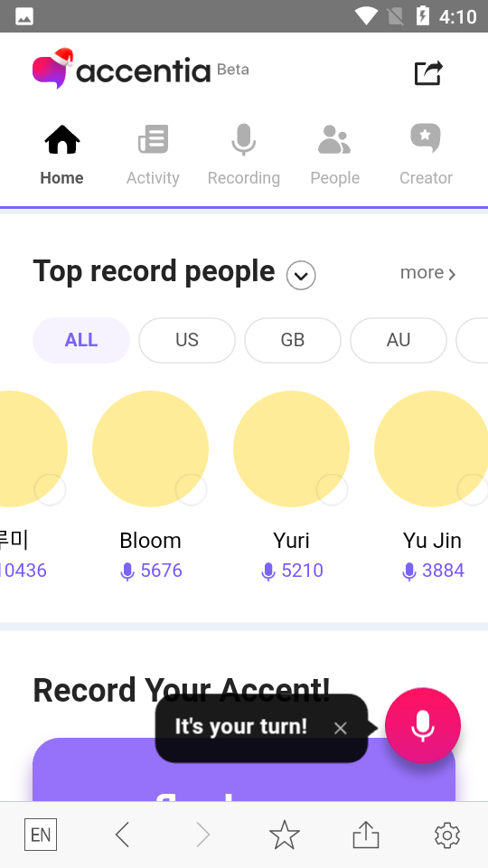Tap the Wi-Fi status icon

coord(366,16)
